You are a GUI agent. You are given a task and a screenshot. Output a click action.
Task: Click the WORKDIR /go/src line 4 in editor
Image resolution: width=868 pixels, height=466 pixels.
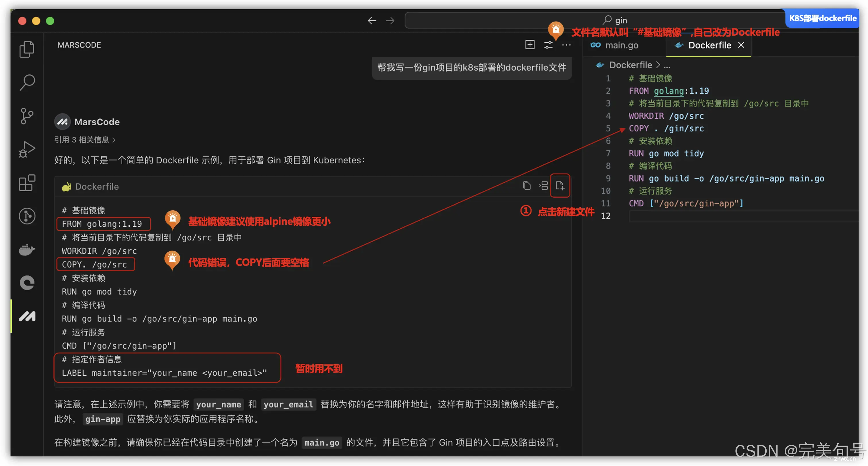[666, 116]
